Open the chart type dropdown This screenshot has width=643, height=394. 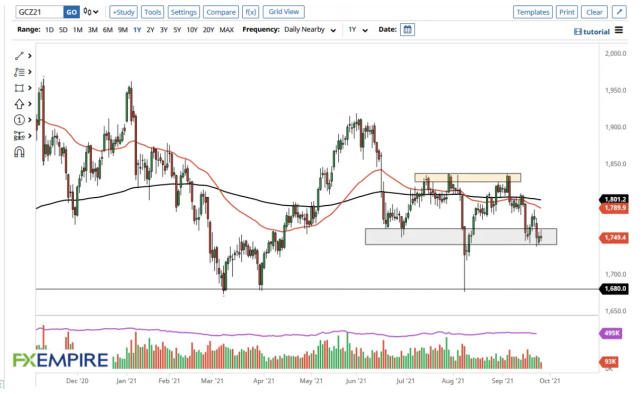91,12
